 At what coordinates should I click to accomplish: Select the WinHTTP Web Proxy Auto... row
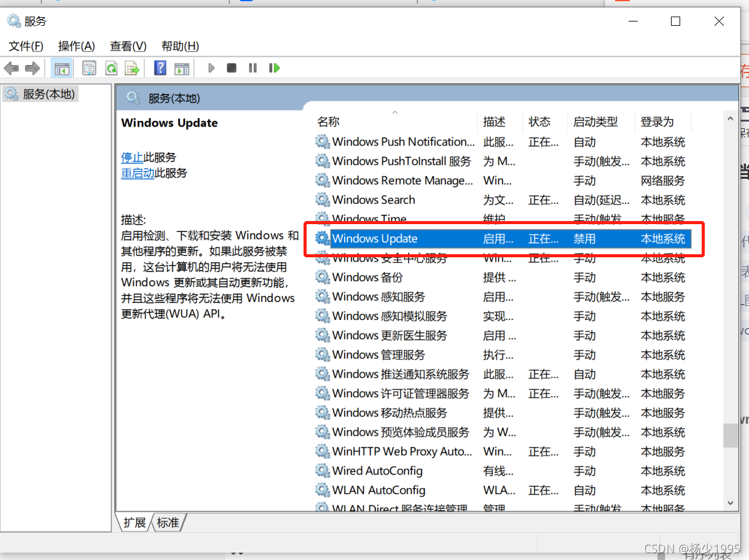click(x=503, y=451)
